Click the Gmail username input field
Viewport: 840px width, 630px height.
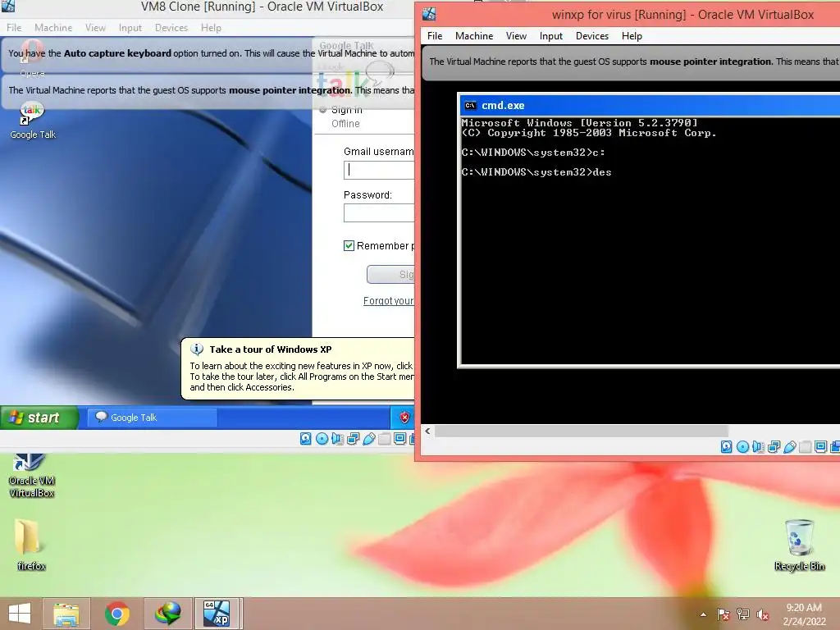[x=379, y=170]
